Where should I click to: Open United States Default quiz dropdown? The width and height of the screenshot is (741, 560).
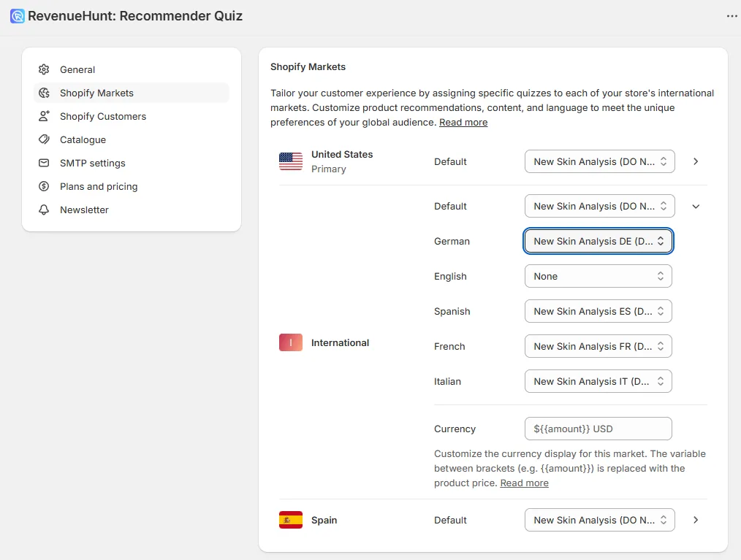600,161
